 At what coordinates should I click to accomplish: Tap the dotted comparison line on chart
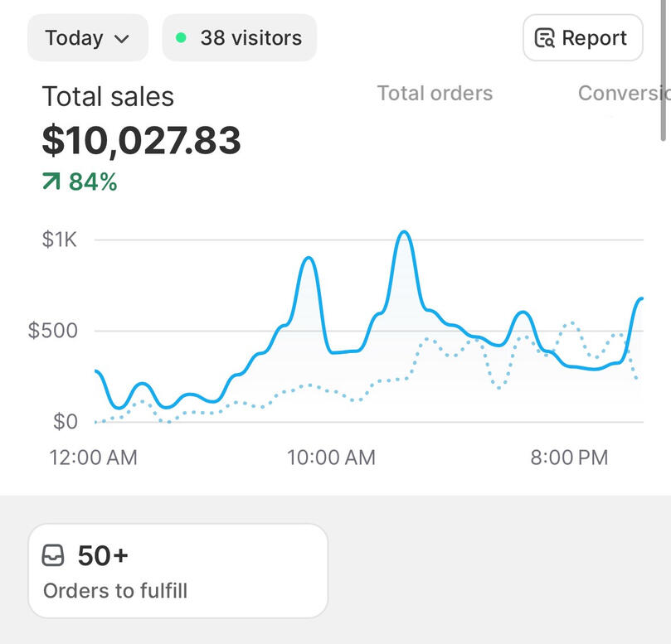(x=307, y=385)
